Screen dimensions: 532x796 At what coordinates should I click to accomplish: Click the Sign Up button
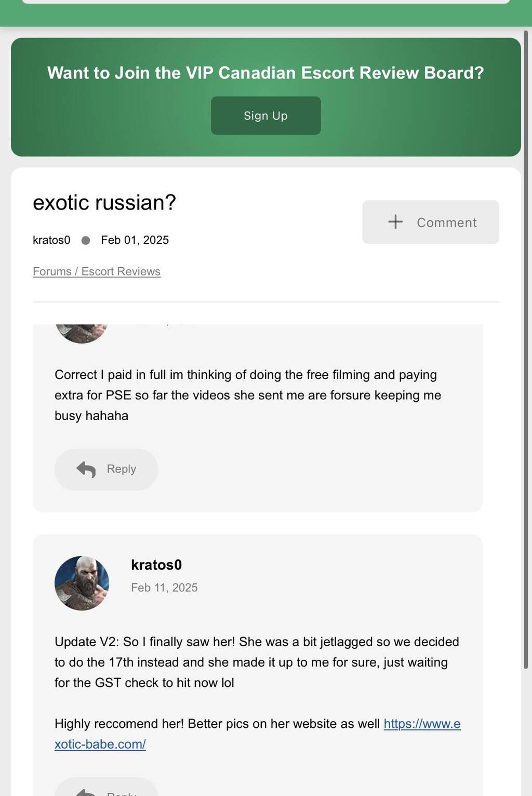tap(265, 115)
